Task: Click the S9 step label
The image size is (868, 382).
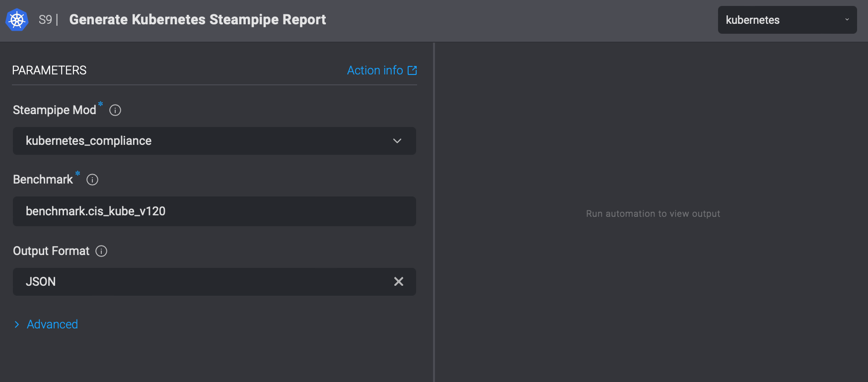Action: pos(45,20)
